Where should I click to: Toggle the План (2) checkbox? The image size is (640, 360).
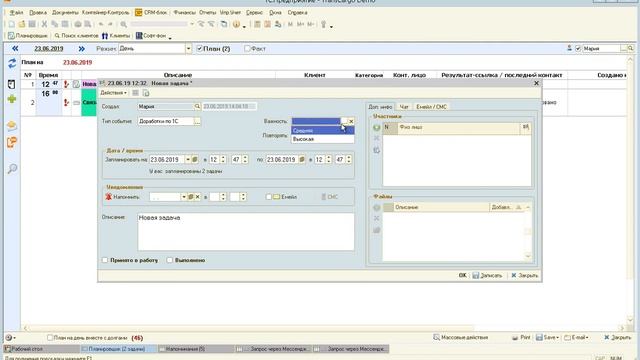(x=200, y=49)
